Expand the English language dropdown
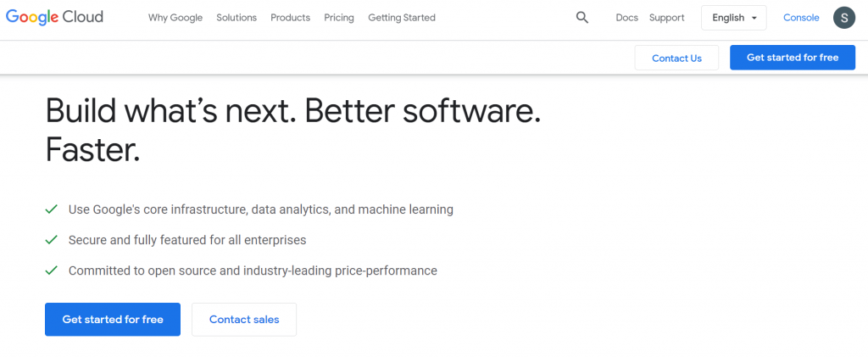This screenshot has height=357, width=868. (x=733, y=18)
